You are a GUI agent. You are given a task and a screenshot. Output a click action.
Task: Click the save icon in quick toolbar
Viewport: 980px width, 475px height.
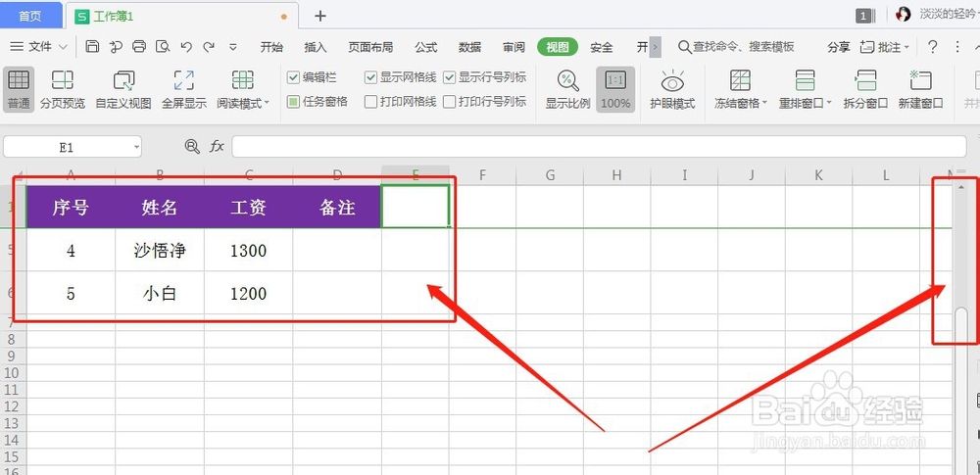[x=92, y=47]
